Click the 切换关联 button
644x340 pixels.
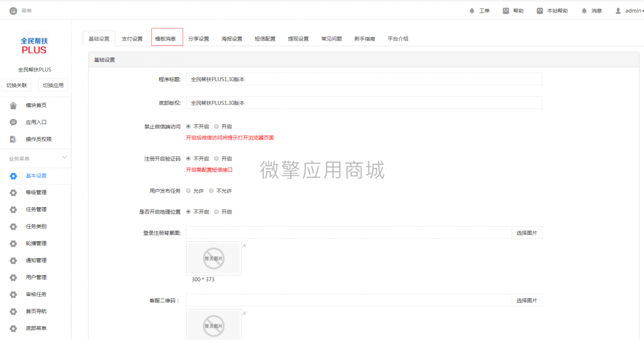(x=17, y=85)
